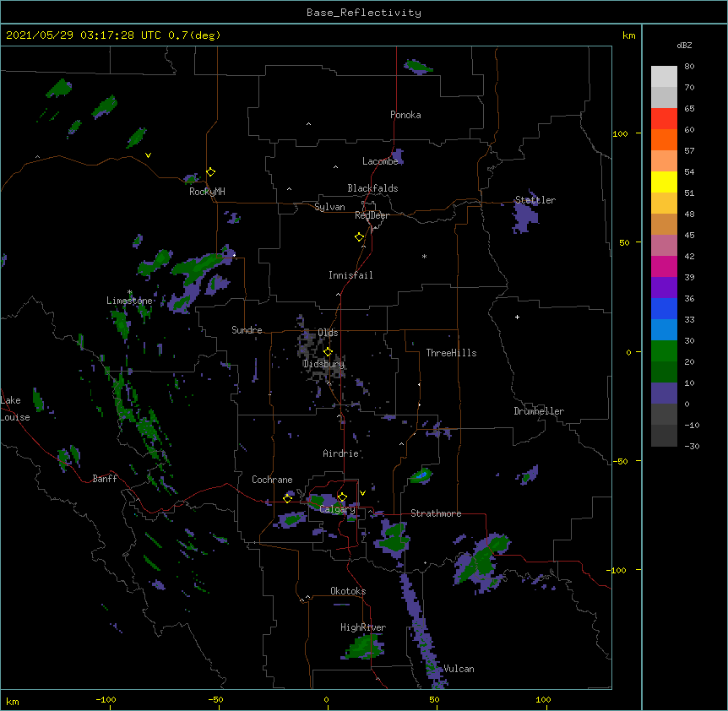Screen dimensions: 728x711
Task: Click the dBZ legend heading
Action: click(684, 45)
